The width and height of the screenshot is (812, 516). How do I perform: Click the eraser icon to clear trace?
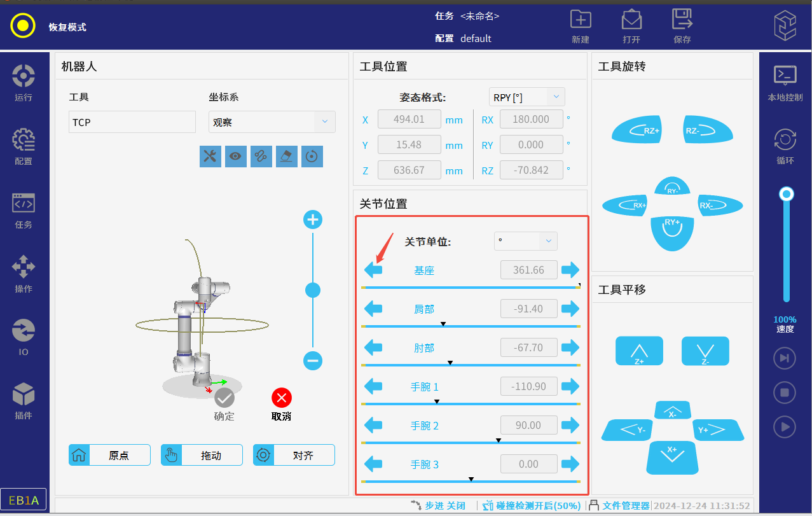click(286, 157)
